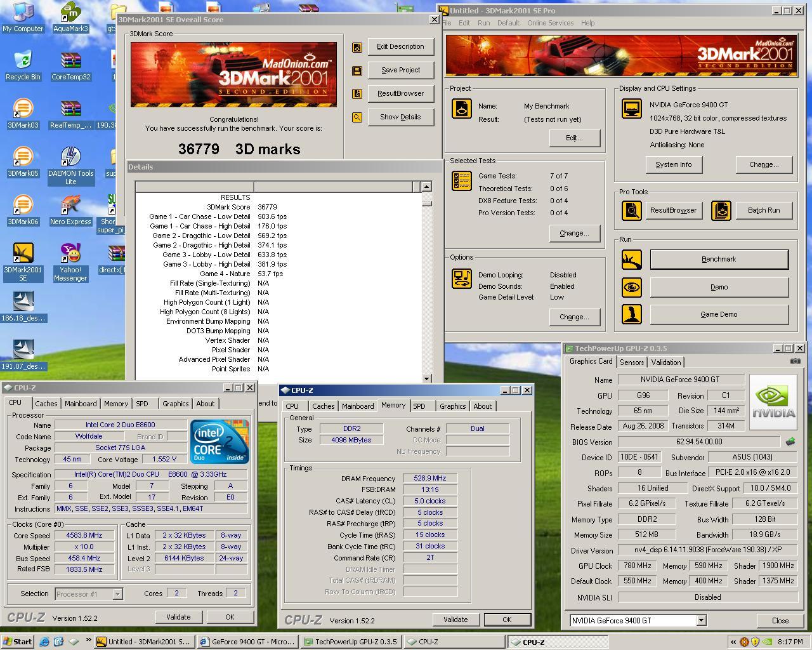Viewport: 812px width, 650px height.
Task: Click the Pro Tools ResultBrowser icon
Action: coord(631,211)
